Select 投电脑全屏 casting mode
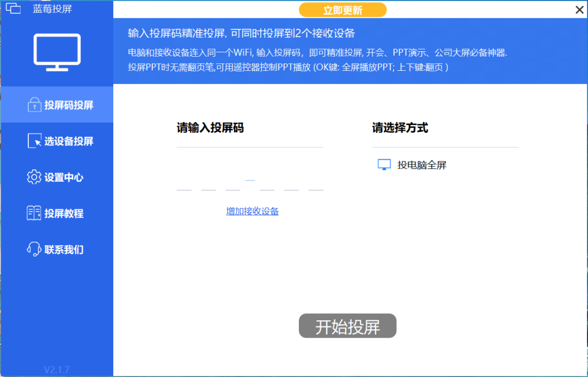Screen dimensions: 588x377 [x=412, y=165]
